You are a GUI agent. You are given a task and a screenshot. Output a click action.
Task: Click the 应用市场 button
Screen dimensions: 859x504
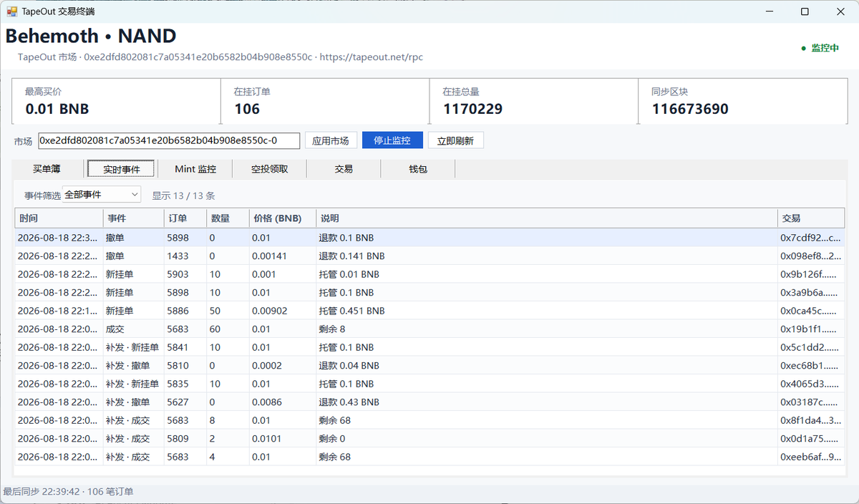point(331,140)
